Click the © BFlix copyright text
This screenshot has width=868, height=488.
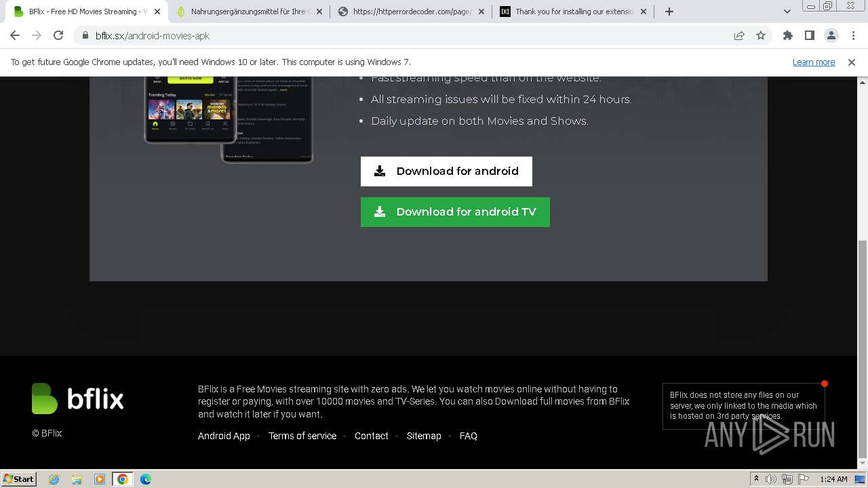(47, 433)
